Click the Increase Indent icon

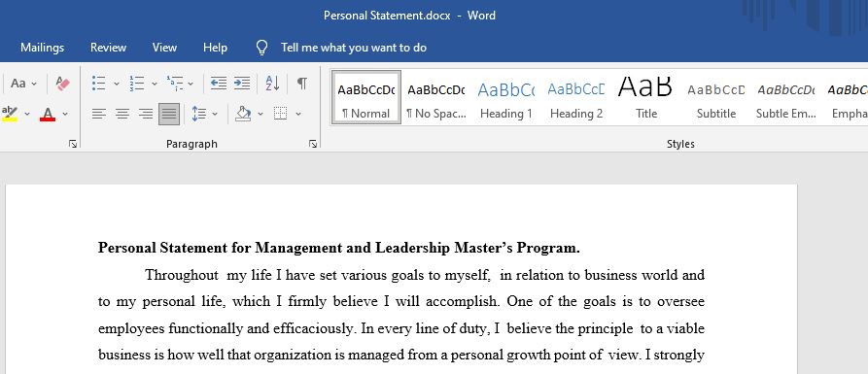point(242,84)
